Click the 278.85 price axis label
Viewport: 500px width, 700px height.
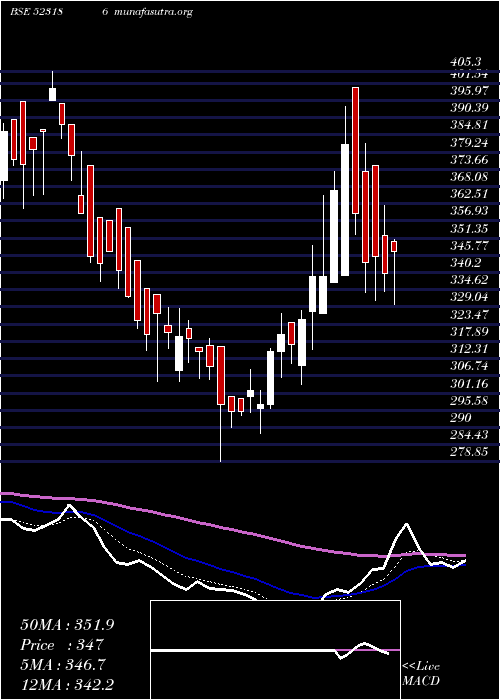point(469,452)
